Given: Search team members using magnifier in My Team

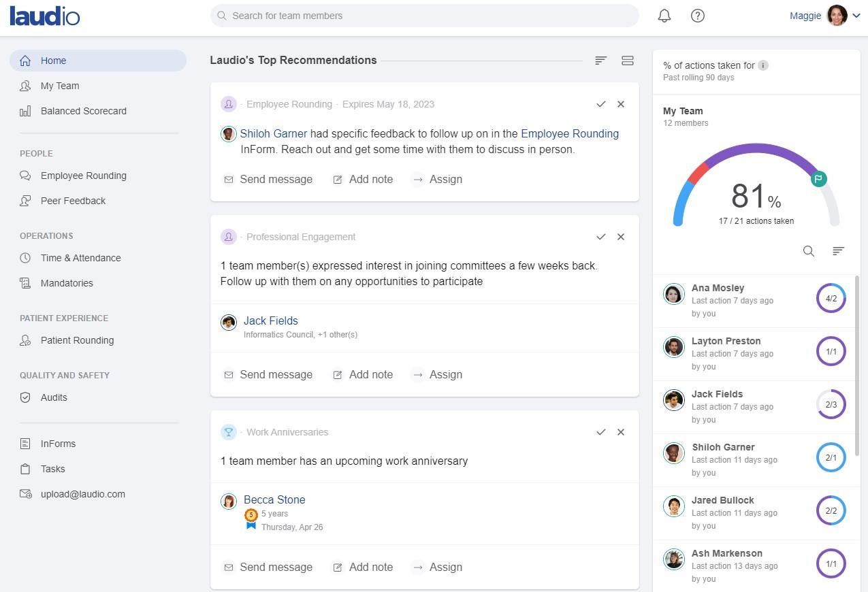Looking at the screenshot, I should click(x=808, y=251).
